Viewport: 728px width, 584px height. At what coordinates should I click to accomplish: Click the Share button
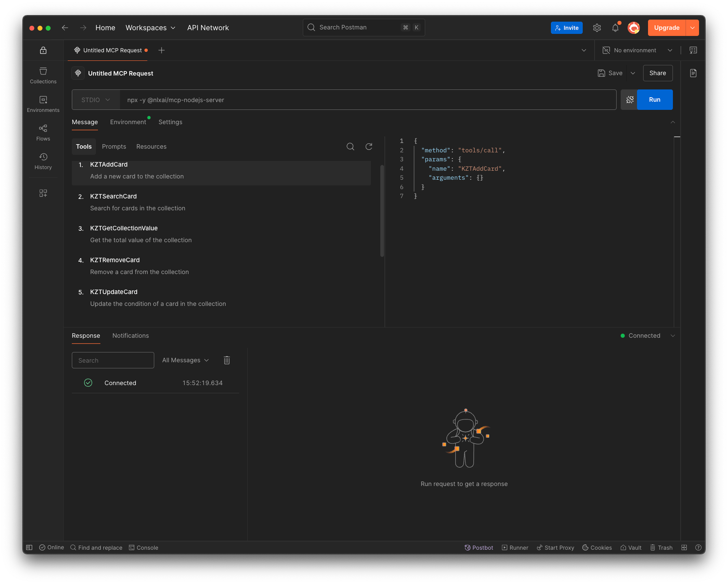[x=658, y=73]
